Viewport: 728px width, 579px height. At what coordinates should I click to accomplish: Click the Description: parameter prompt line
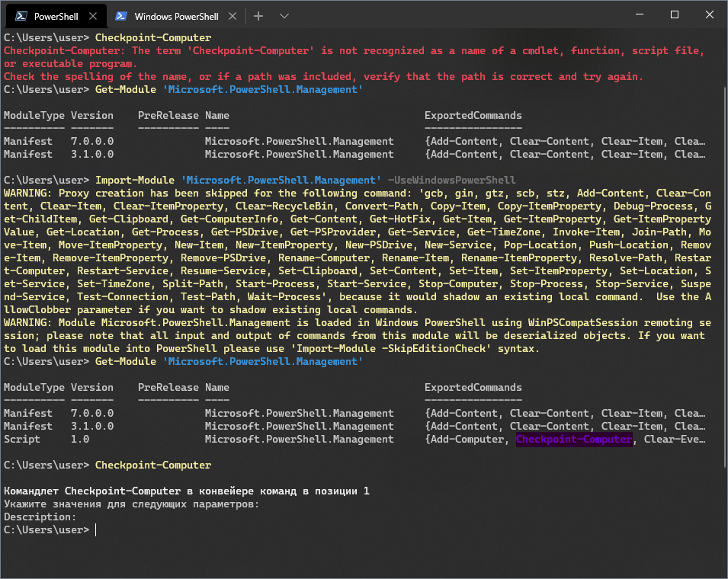[x=40, y=517]
